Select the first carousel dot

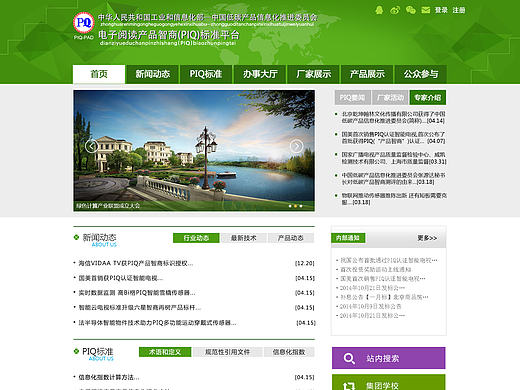pyautogui.click(x=290, y=206)
